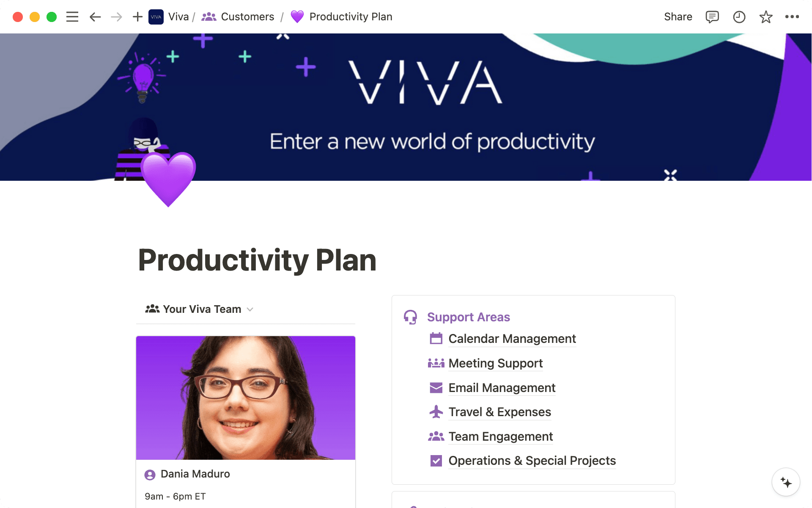The width and height of the screenshot is (812, 508).
Task: Open the comments panel icon
Action: click(712, 17)
